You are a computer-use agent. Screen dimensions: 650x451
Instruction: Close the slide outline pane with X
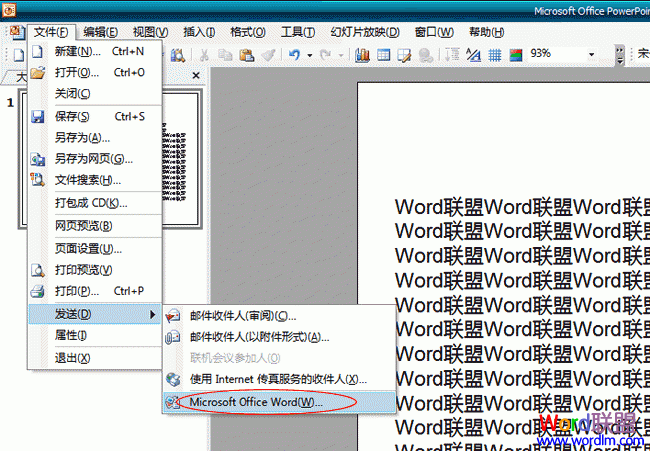(196, 75)
